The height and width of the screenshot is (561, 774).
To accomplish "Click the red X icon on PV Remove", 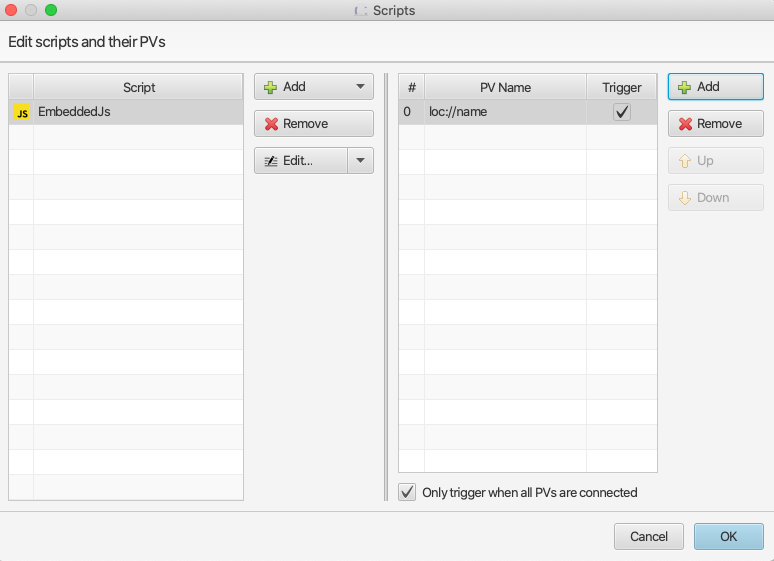I will click(x=684, y=124).
